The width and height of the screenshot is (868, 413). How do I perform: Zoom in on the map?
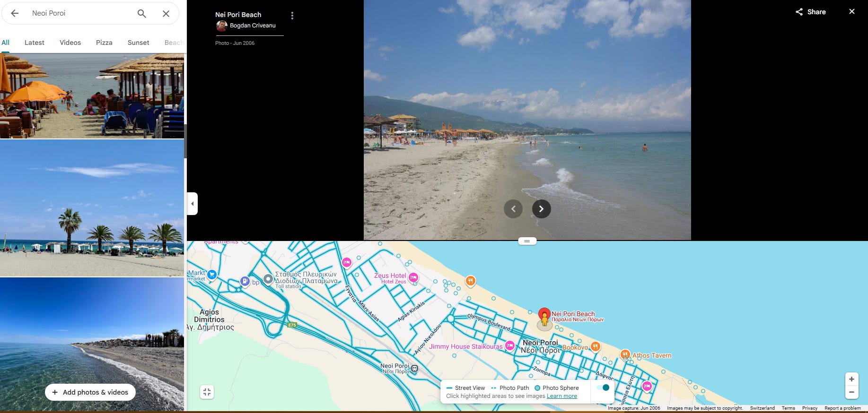(851, 379)
